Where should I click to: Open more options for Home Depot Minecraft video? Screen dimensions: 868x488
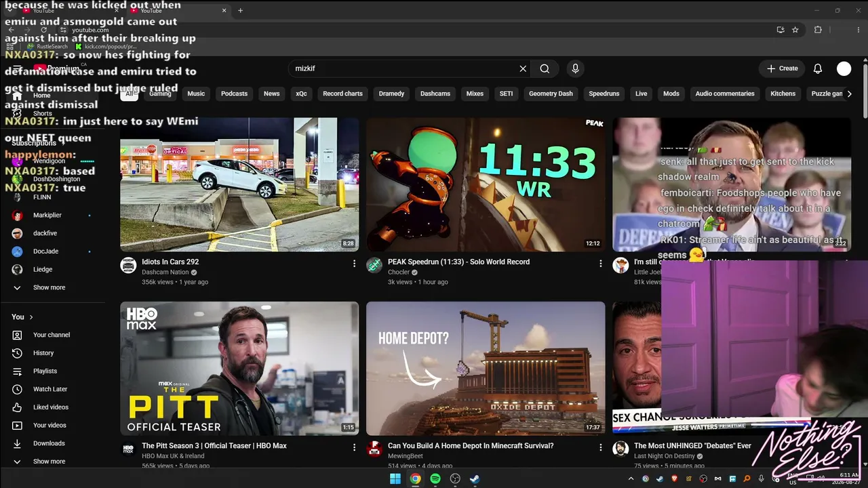pos(600,447)
